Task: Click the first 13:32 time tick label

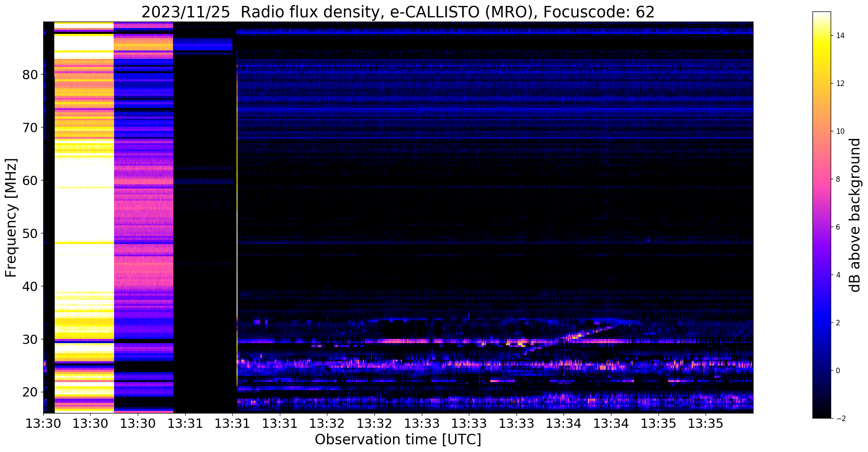Action: tap(327, 423)
